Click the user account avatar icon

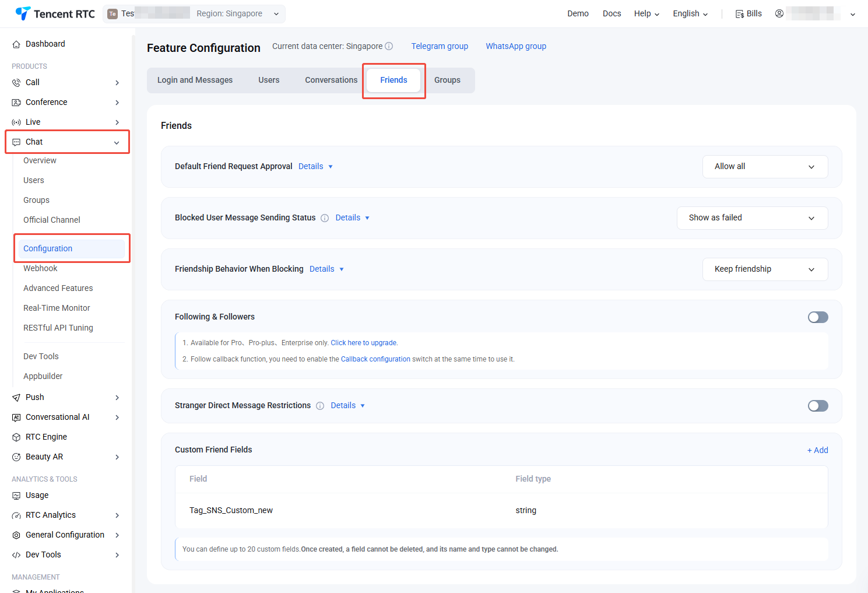tap(779, 13)
